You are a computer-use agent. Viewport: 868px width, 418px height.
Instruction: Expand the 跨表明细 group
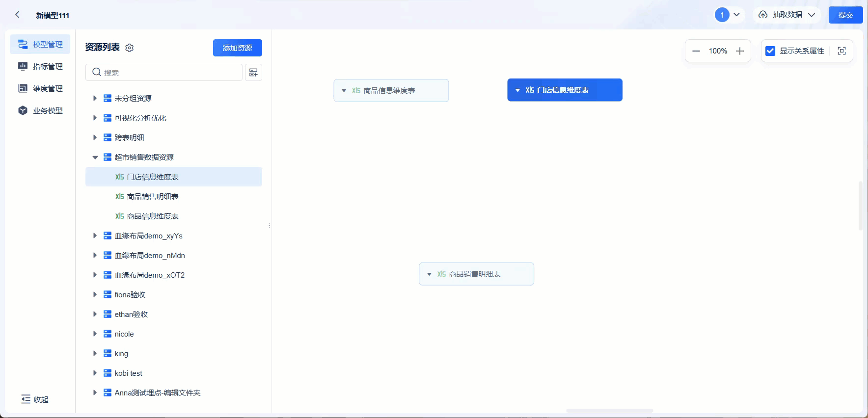(95, 137)
